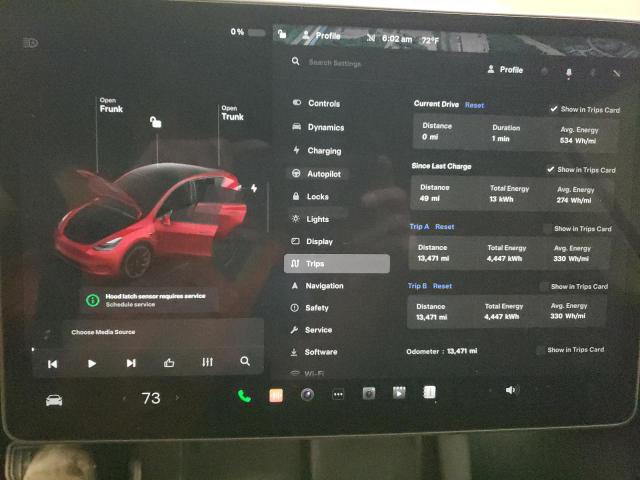This screenshot has width=640, height=480.
Task: Open Locks settings menu
Action: click(x=311, y=196)
